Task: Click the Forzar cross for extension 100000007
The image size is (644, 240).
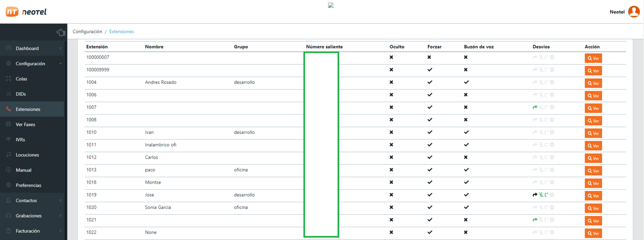Action: click(x=429, y=57)
